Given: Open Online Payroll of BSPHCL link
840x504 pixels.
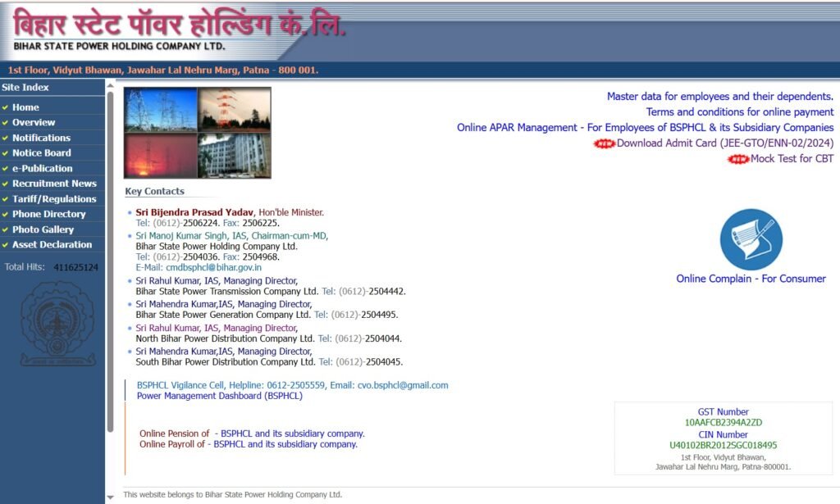Looking at the screenshot, I should coord(248,444).
